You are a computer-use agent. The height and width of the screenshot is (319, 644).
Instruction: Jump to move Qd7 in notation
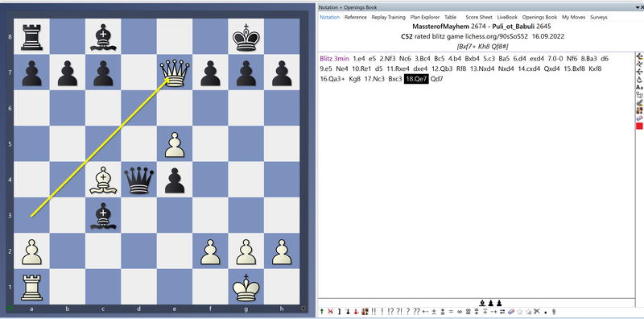point(437,79)
